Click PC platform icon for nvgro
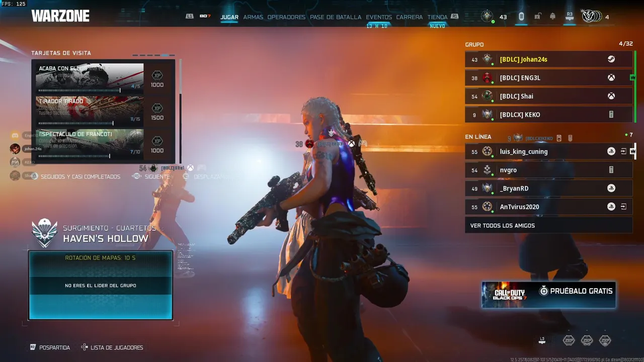The image size is (644, 362). pos(611,170)
